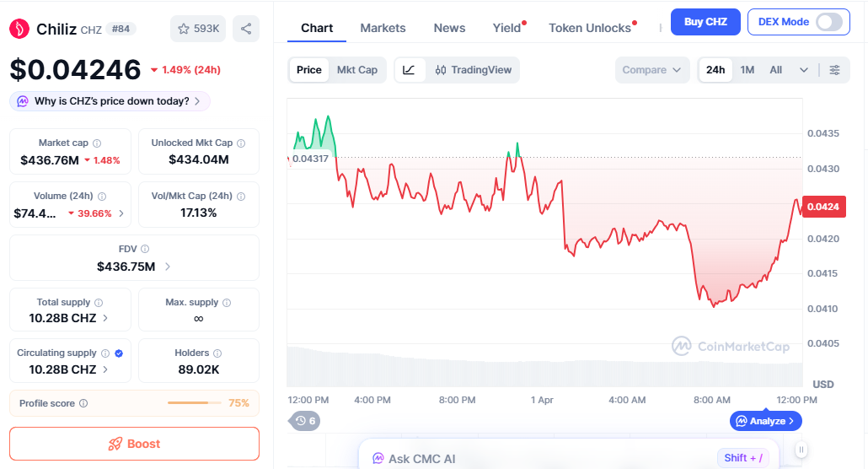
Task: Click the Boost button
Action: (134, 444)
